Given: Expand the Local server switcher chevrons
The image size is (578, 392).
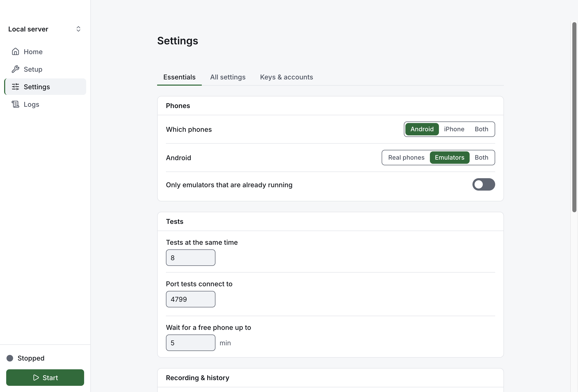Looking at the screenshot, I should [78, 29].
